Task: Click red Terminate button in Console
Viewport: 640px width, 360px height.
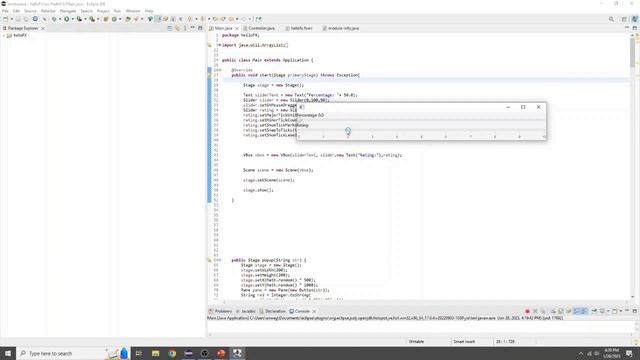Action: pyautogui.click(x=527, y=311)
